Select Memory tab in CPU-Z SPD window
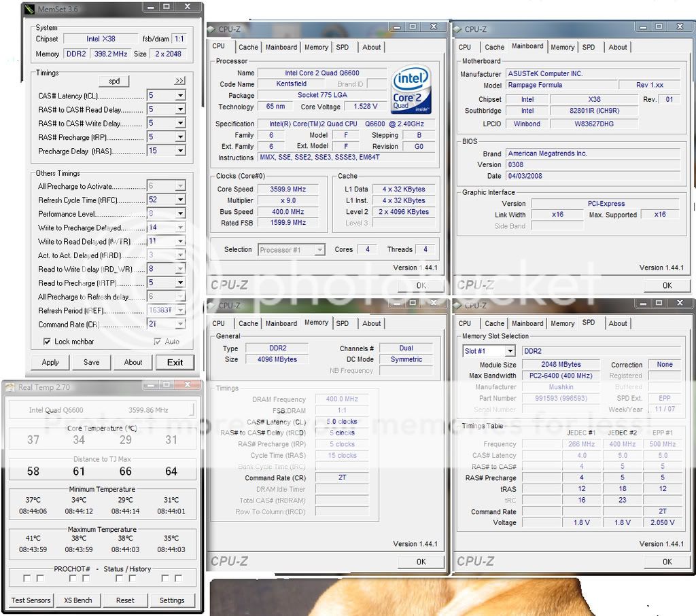 [x=562, y=323]
